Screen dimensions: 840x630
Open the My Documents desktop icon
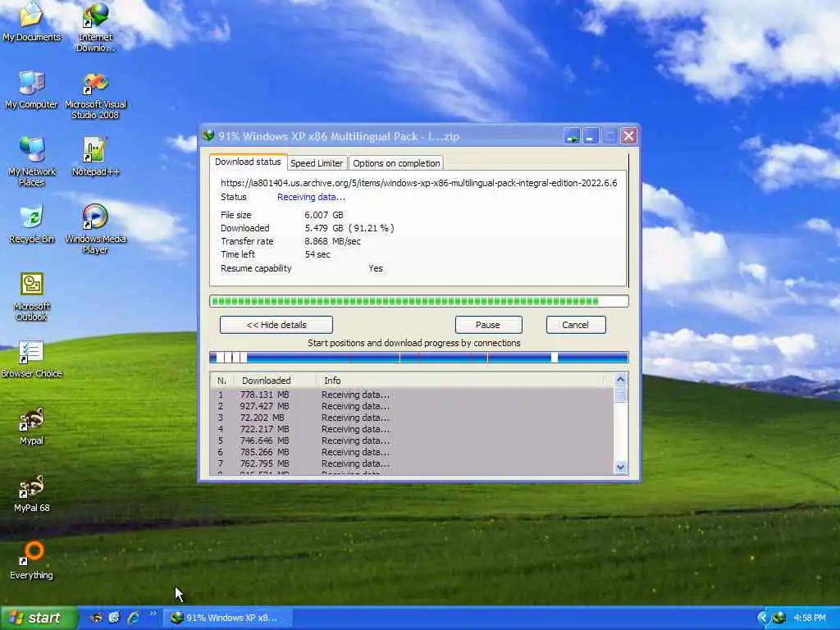31,21
